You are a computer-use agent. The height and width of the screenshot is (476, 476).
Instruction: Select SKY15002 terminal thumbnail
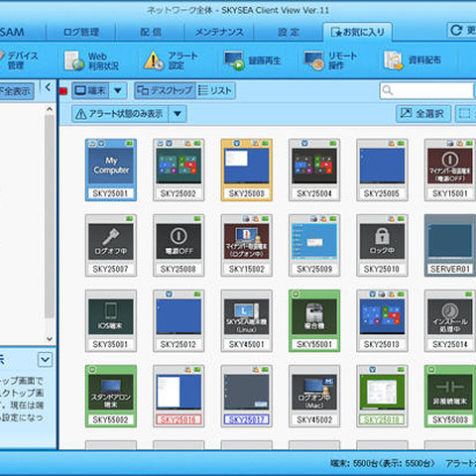coord(247,245)
